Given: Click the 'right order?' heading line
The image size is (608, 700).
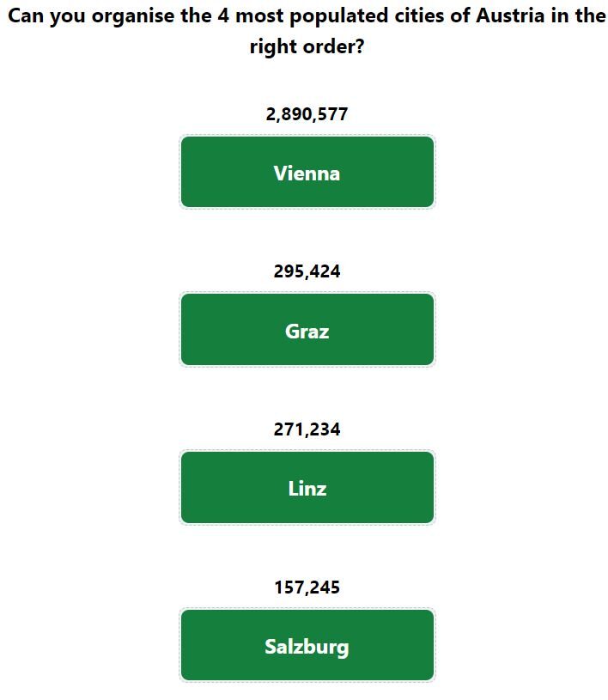Looking at the screenshot, I should pyautogui.click(x=307, y=46).
